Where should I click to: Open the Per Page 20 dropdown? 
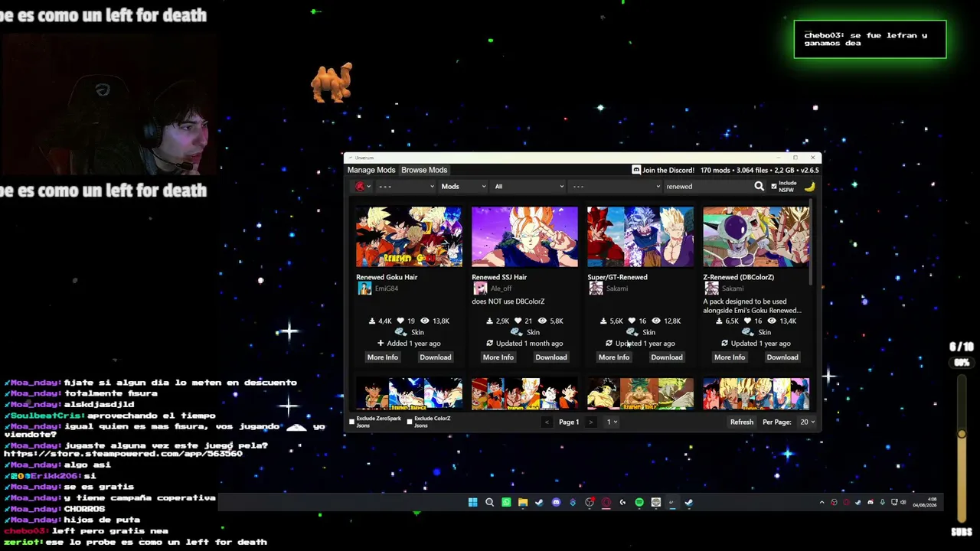coord(807,422)
